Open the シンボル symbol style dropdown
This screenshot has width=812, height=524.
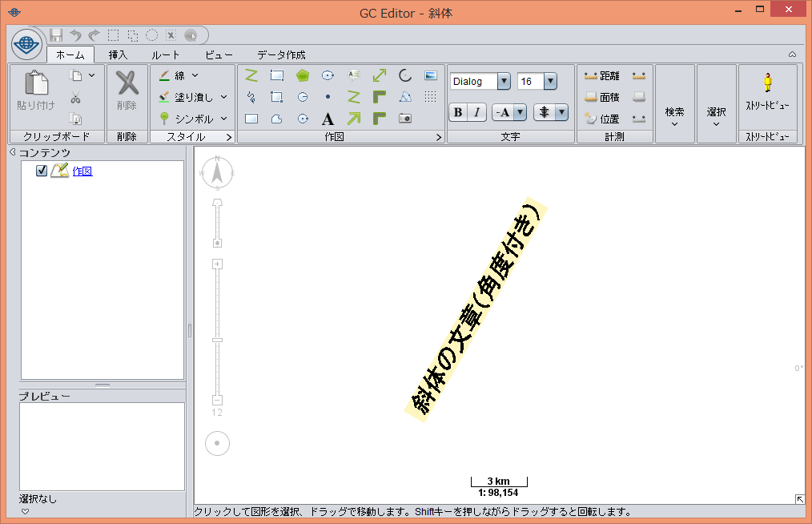pyautogui.click(x=224, y=119)
